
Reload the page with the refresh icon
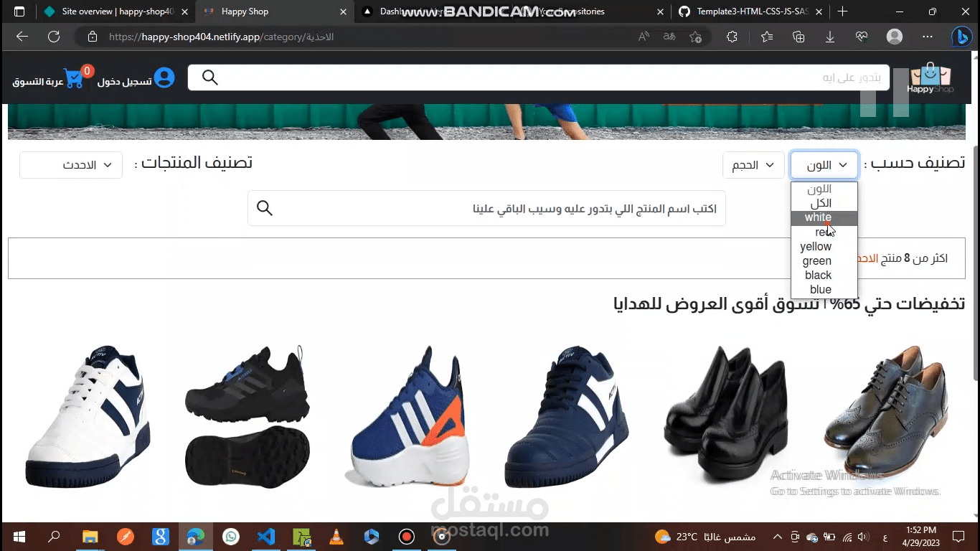pos(54,37)
